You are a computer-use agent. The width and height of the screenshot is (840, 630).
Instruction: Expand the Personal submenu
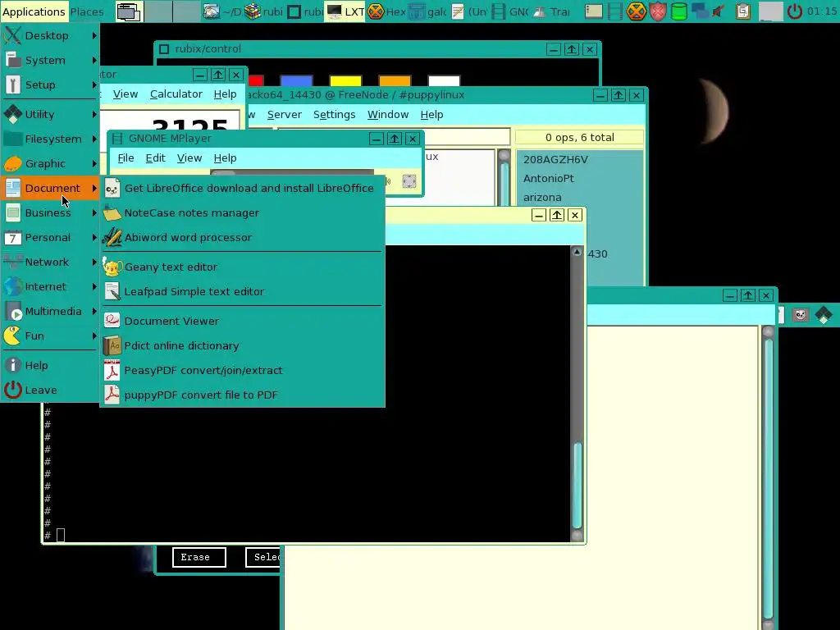tap(50, 237)
